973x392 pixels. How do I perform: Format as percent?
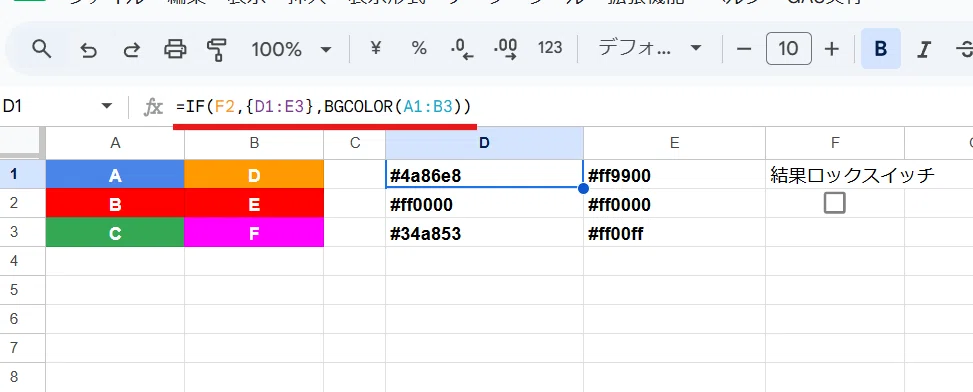click(x=419, y=48)
